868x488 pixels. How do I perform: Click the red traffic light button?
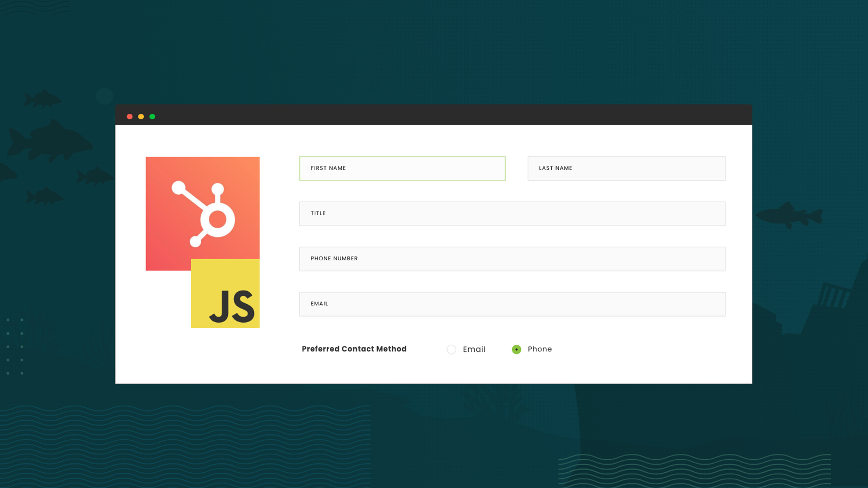tap(130, 116)
